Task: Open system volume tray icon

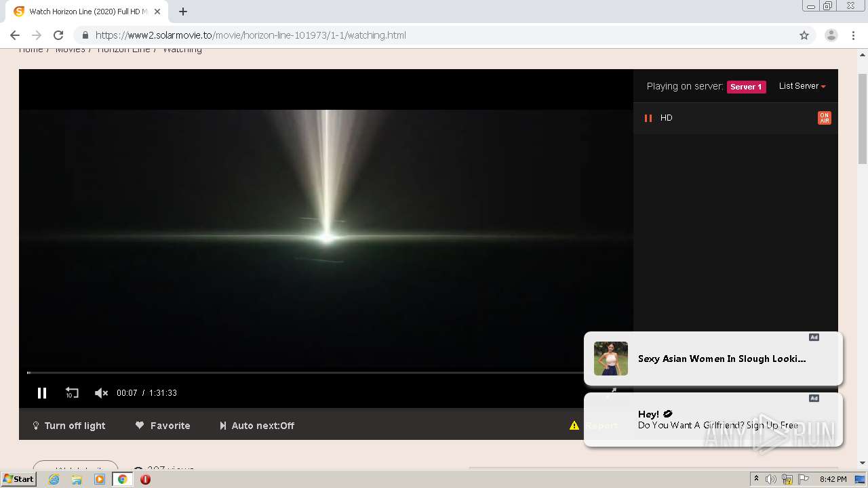Action: 771,479
